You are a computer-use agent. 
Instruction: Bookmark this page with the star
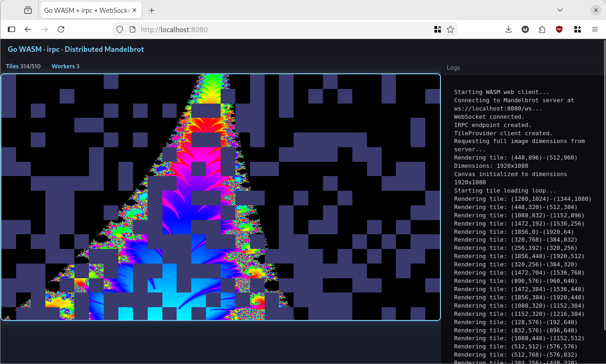[x=450, y=29]
